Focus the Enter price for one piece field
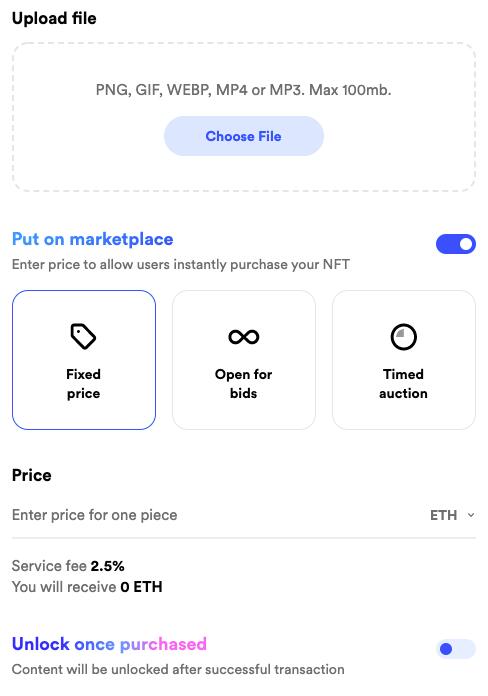This screenshot has width=488, height=696. coord(218,515)
